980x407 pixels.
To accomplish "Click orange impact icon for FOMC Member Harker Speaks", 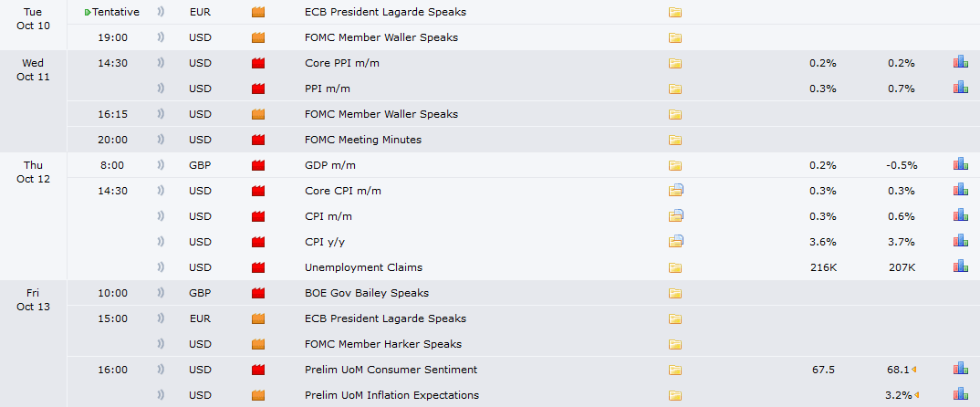I will pos(258,344).
